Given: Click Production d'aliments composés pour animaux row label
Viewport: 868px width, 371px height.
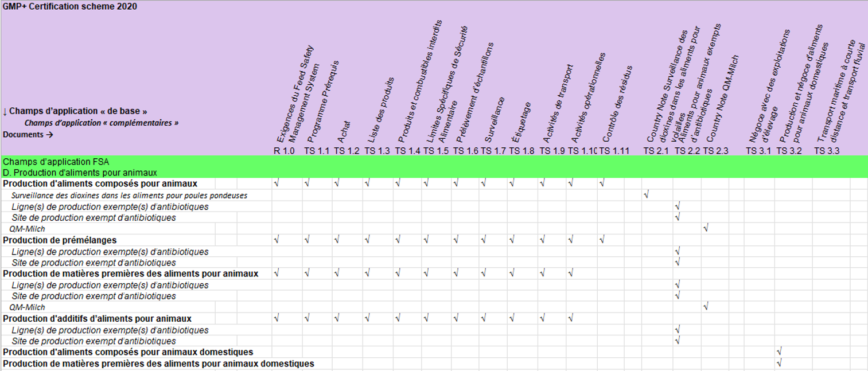Looking at the screenshot, I should tap(100, 184).
